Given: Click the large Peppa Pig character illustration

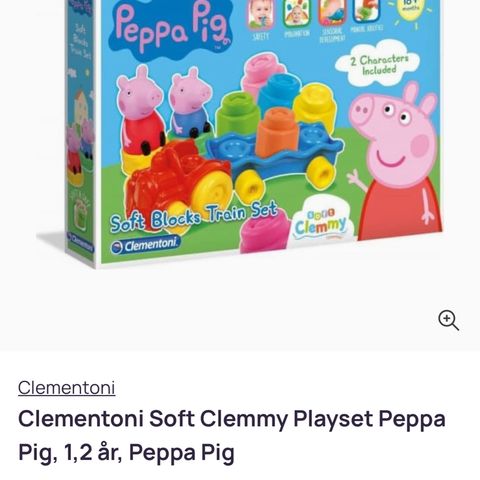Looking at the screenshot, I should [395, 162].
